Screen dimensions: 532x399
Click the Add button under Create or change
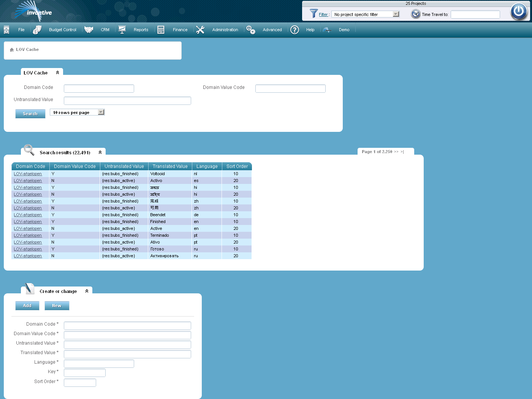pyautogui.click(x=27, y=306)
